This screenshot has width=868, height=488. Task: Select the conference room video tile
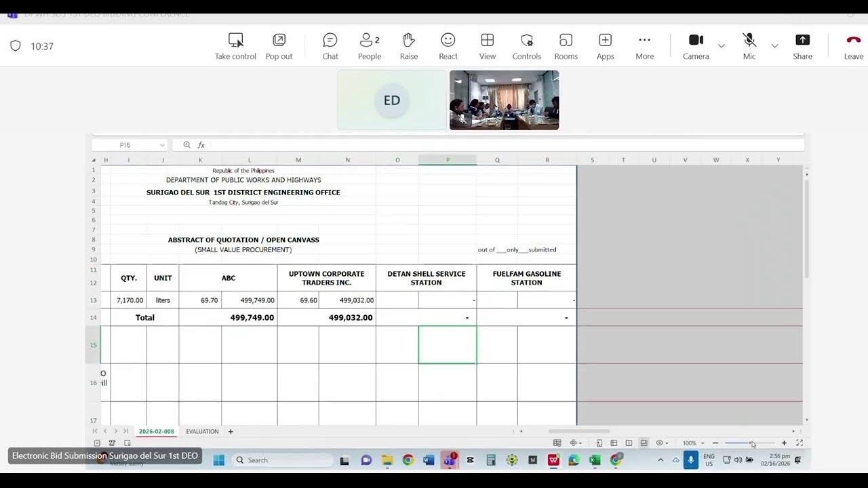[505, 100]
